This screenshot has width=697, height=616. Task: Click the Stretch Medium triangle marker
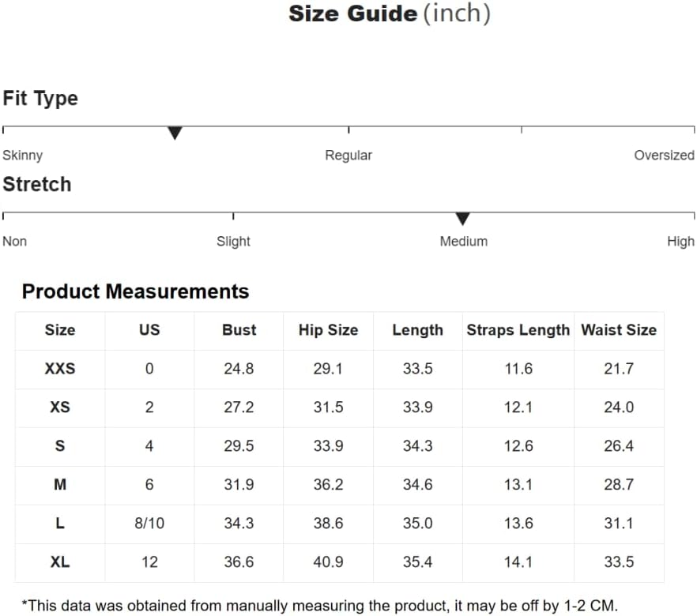(463, 219)
